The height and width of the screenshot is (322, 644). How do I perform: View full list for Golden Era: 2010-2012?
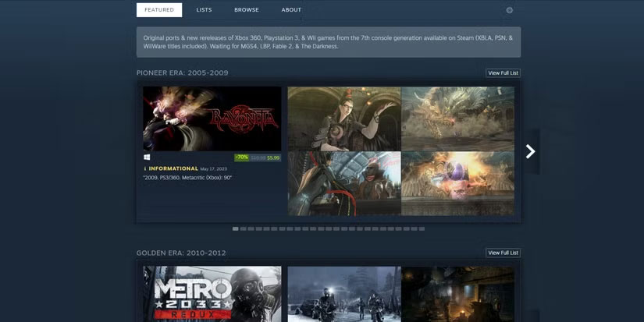click(503, 253)
